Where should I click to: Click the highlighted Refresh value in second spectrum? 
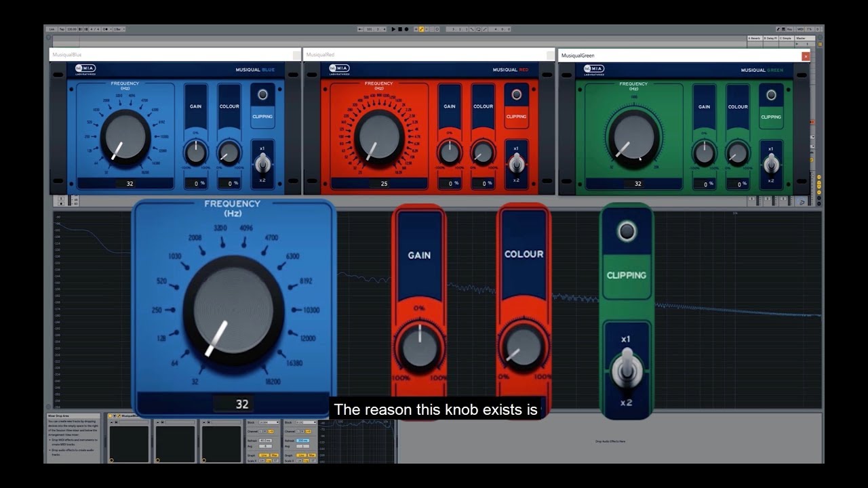[x=303, y=441]
